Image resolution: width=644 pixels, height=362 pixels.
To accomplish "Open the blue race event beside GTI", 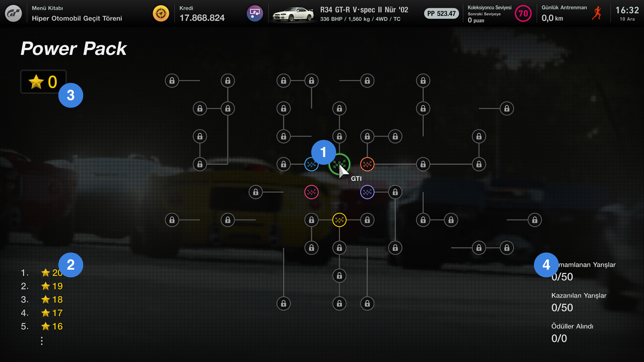I will pyautogui.click(x=312, y=164).
